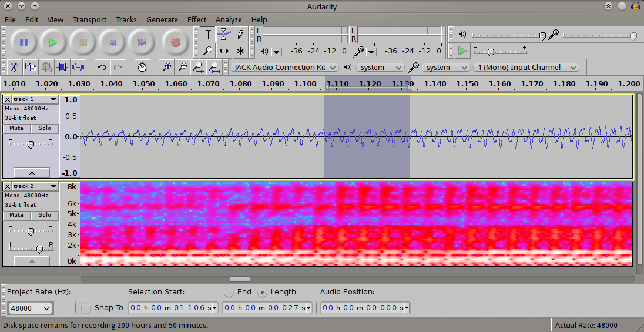Enable the Snap To checkbox

point(86,308)
